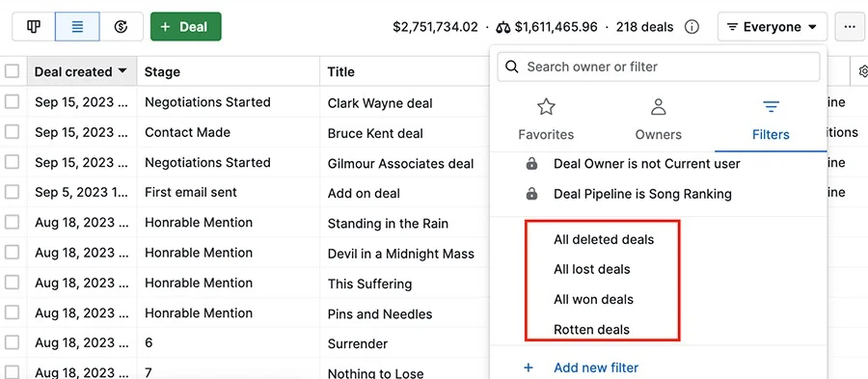The image size is (868, 379).
Task: Check the box for Clark Wayne deal
Action: [12, 102]
